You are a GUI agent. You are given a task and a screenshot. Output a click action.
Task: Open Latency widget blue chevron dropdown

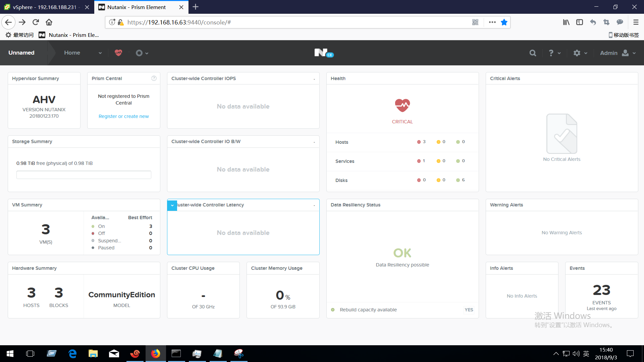(x=172, y=205)
